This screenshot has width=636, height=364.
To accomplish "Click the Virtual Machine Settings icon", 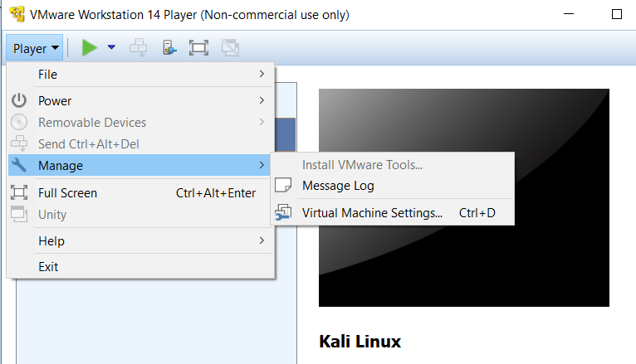I will tap(283, 212).
